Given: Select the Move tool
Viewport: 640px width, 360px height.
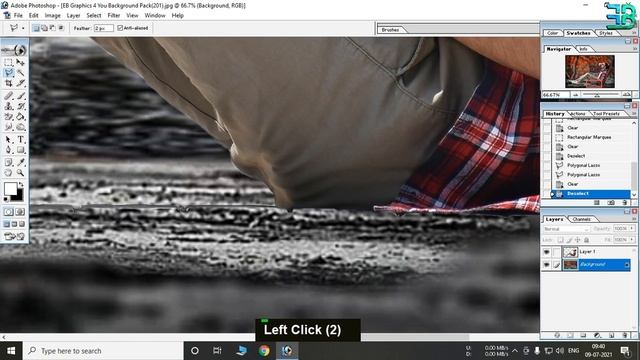Looking at the screenshot, I should (20, 62).
